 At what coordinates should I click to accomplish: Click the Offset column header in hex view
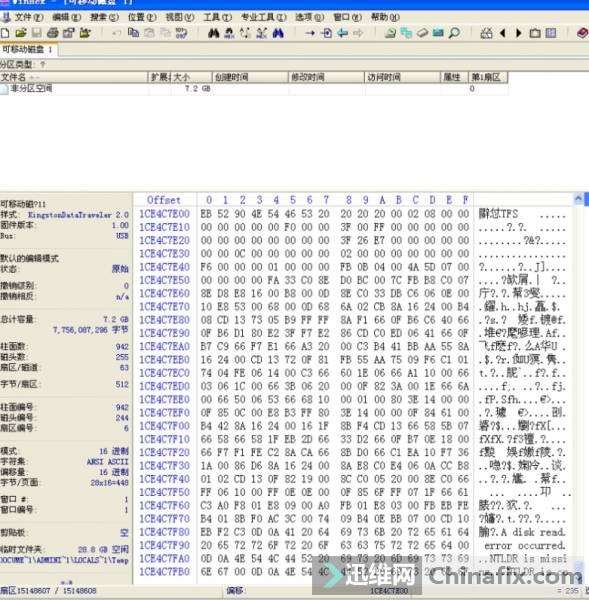(x=164, y=200)
